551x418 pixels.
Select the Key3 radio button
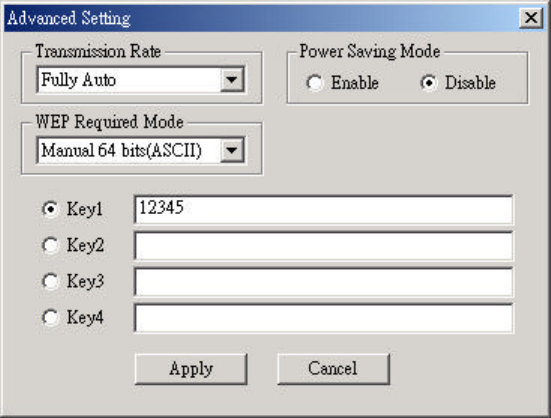[x=51, y=281]
